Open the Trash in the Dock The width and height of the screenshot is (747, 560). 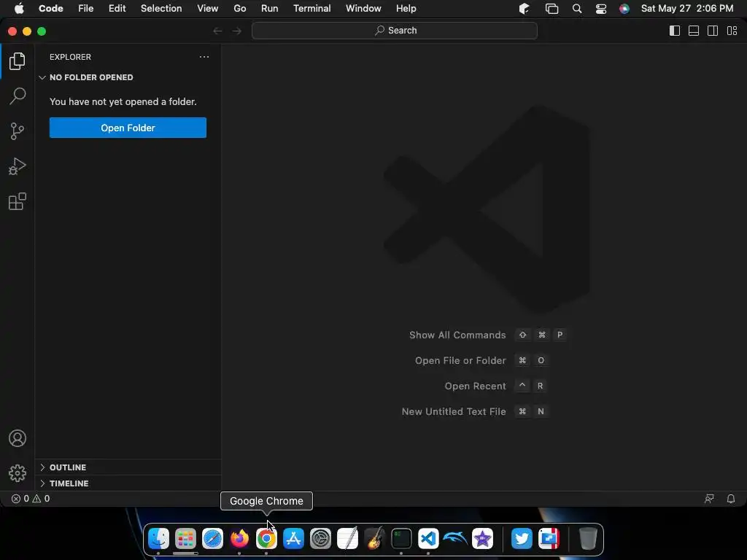[x=588, y=539]
